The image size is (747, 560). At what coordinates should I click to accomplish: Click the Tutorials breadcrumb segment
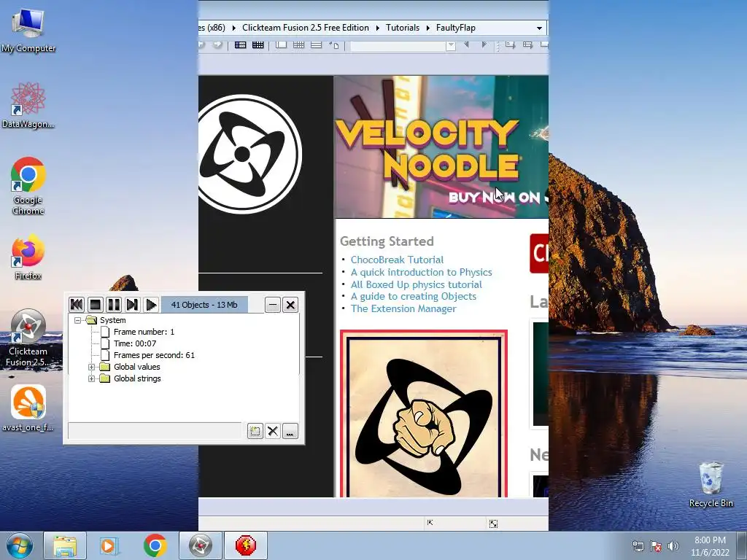[x=403, y=28]
